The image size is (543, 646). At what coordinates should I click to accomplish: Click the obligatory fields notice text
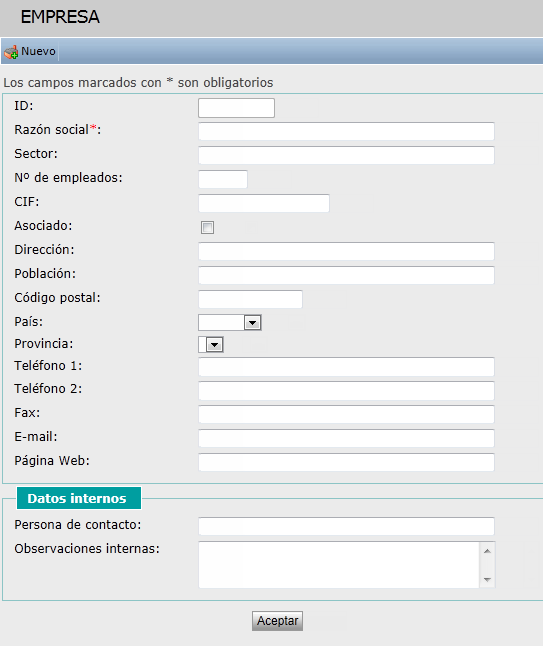click(138, 83)
